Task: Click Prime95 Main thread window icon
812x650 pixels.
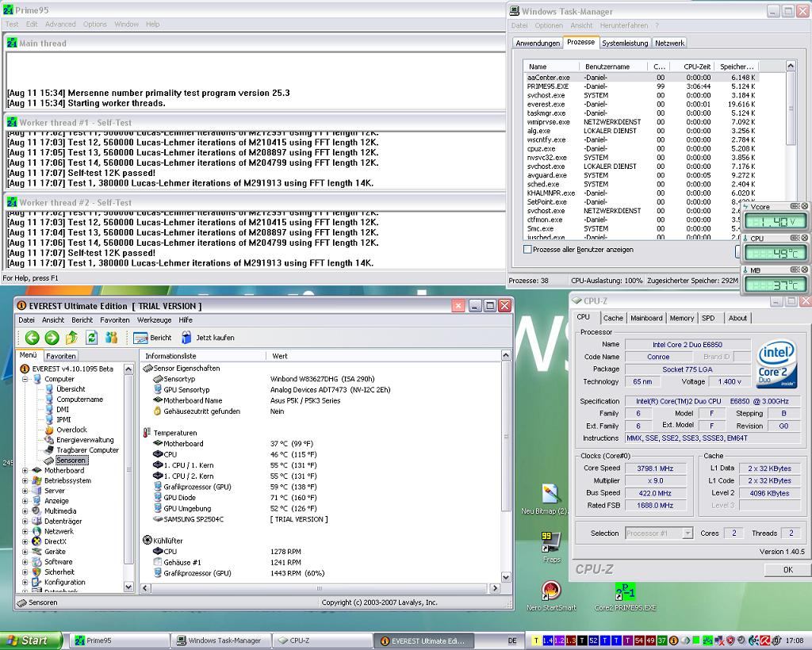Action: (x=12, y=43)
